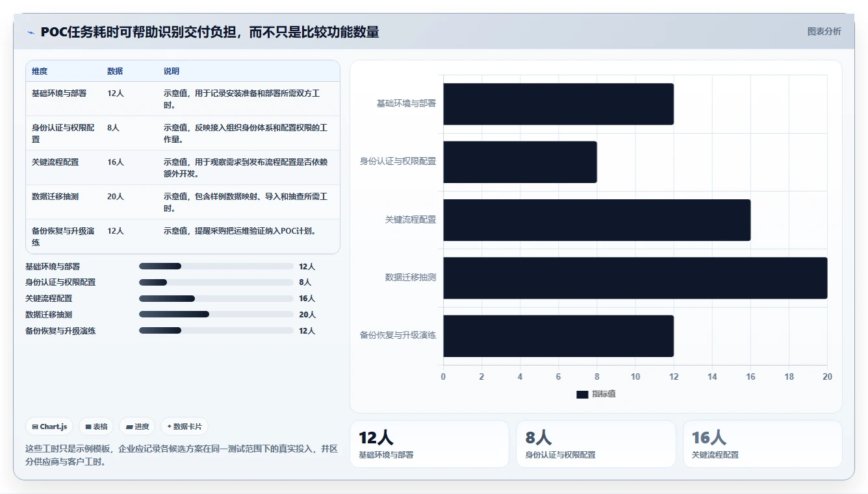868x494 pixels.
Task: Click description mentioning 运维验证纳入POC计划
Action: [240, 231]
